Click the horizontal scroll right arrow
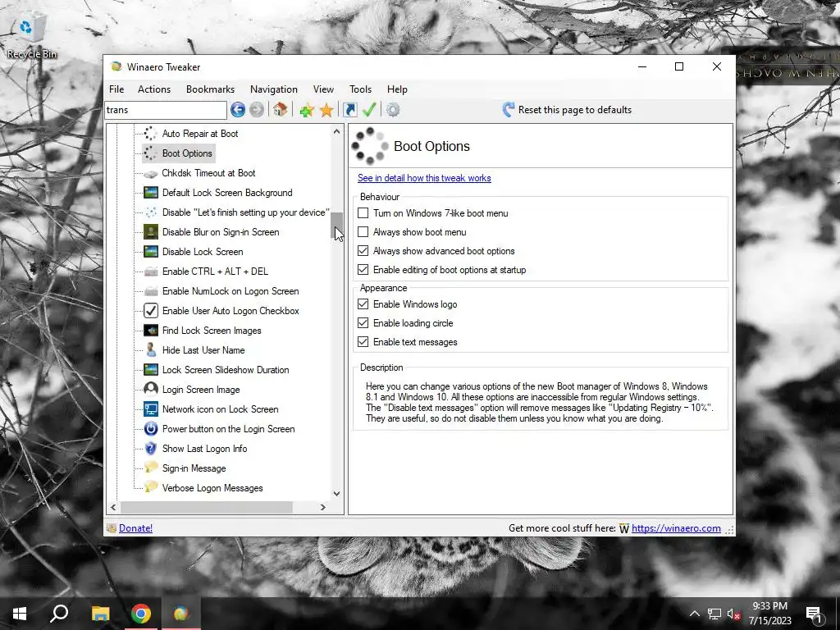Viewport: 840px width, 630px height. coord(323,507)
